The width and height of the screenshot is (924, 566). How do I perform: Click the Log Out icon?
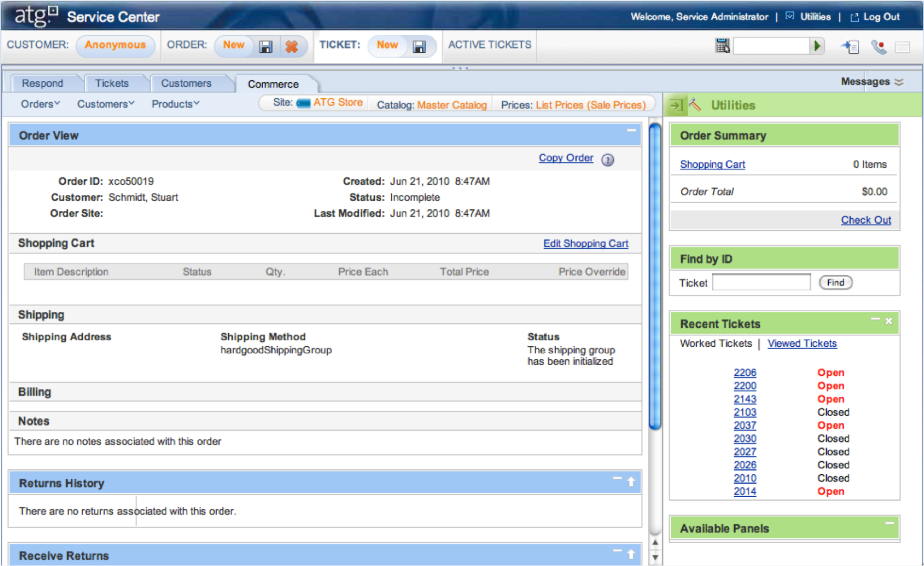855,17
